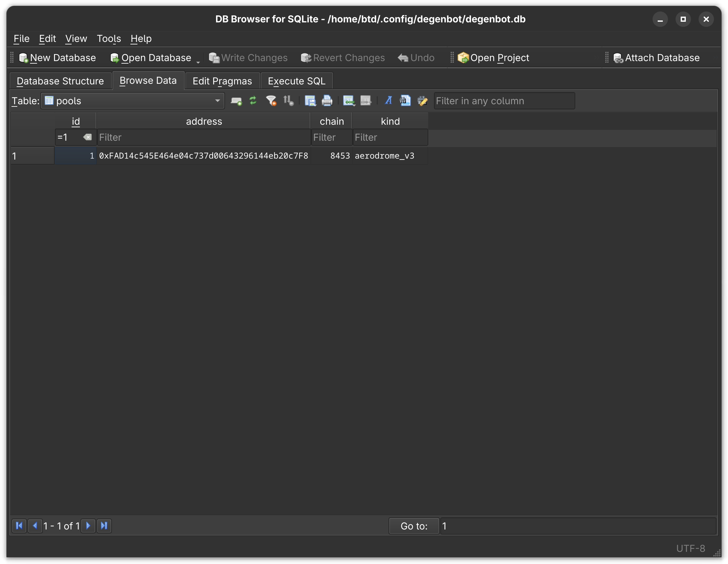Click the find in cells binoculars icon
Viewport: 728px width, 564px height.
tap(405, 100)
